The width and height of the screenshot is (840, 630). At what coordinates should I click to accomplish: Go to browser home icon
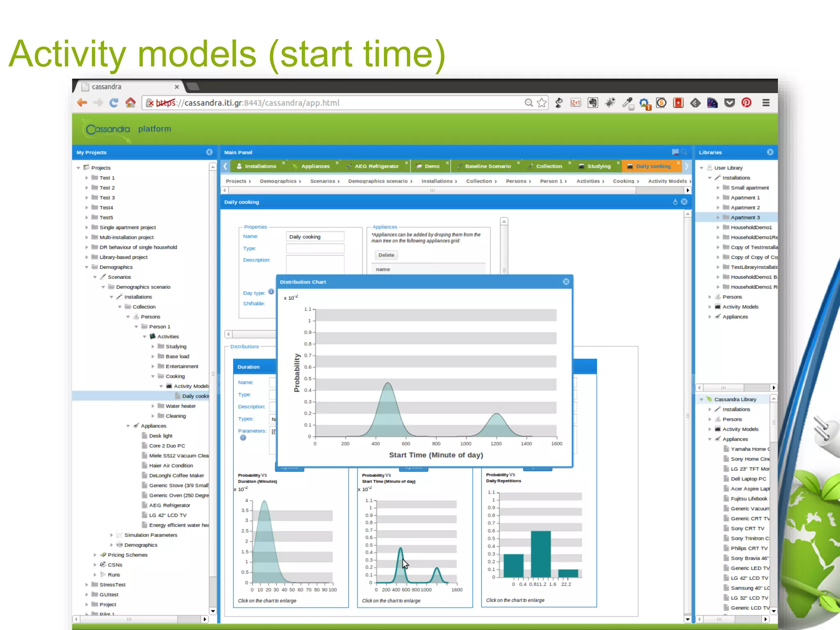click(130, 103)
